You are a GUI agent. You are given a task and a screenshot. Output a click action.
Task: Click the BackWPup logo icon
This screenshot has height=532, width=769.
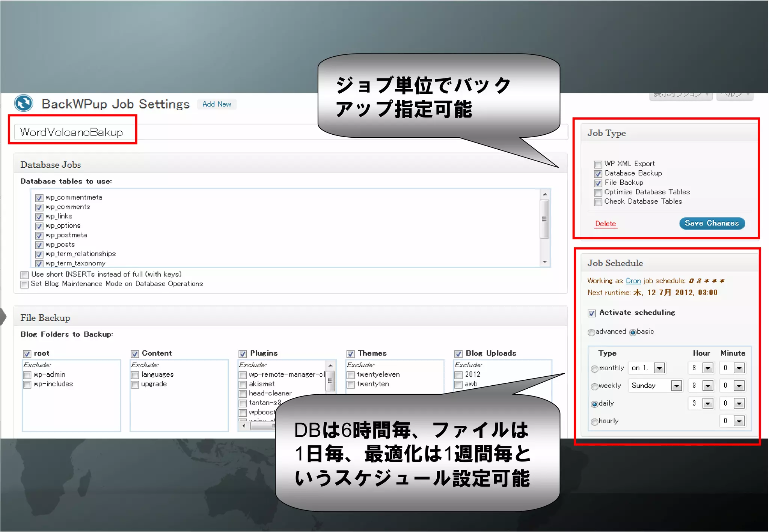[x=24, y=103]
